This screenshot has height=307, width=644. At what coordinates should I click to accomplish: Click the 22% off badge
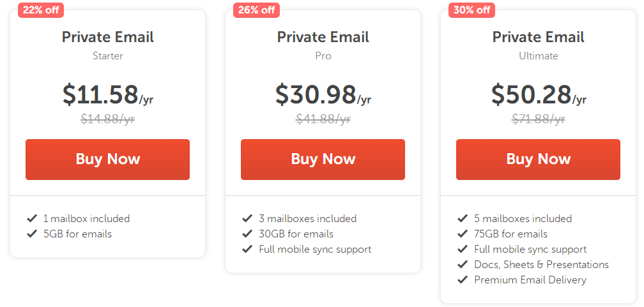[x=41, y=10]
